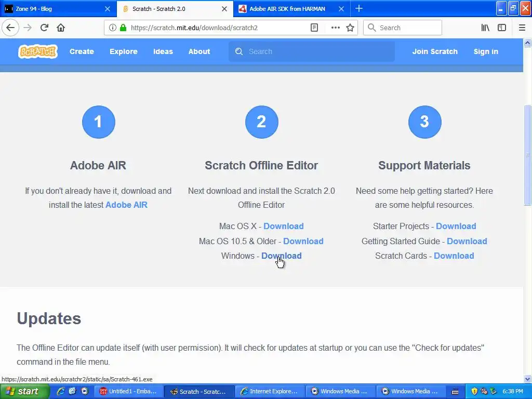Click the second quick launch icon
This screenshot has width=532, height=399.
click(x=72, y=391)
